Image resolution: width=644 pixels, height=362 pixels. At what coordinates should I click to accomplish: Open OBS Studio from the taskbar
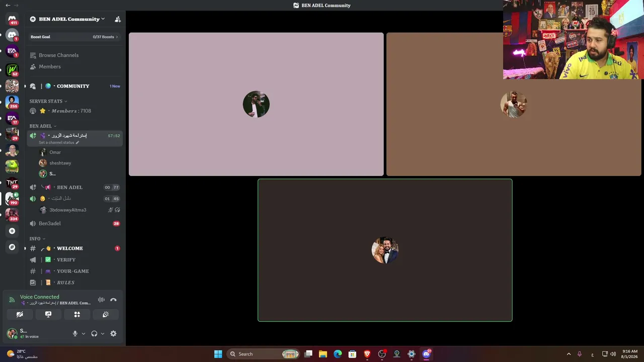(382, 354)
